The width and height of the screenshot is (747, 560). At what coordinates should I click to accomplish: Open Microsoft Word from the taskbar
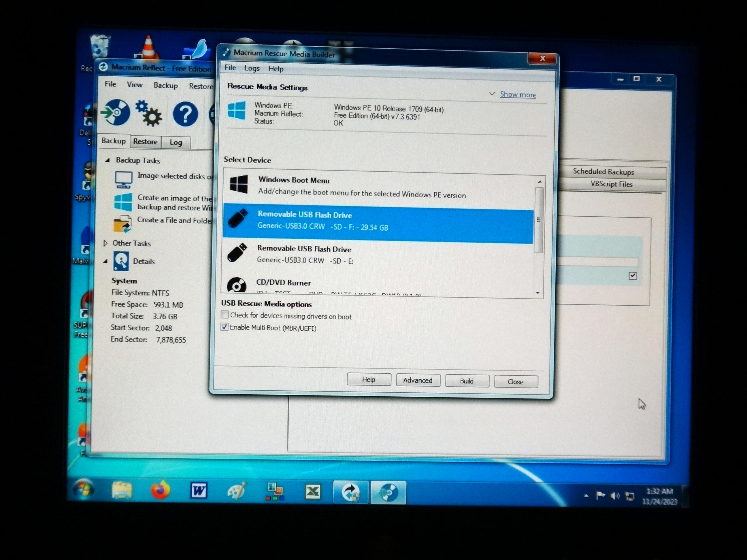(198, 491)
